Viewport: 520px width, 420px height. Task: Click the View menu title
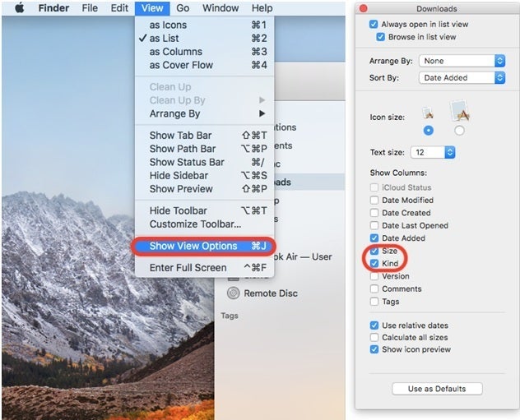click(x=152, y=8)
